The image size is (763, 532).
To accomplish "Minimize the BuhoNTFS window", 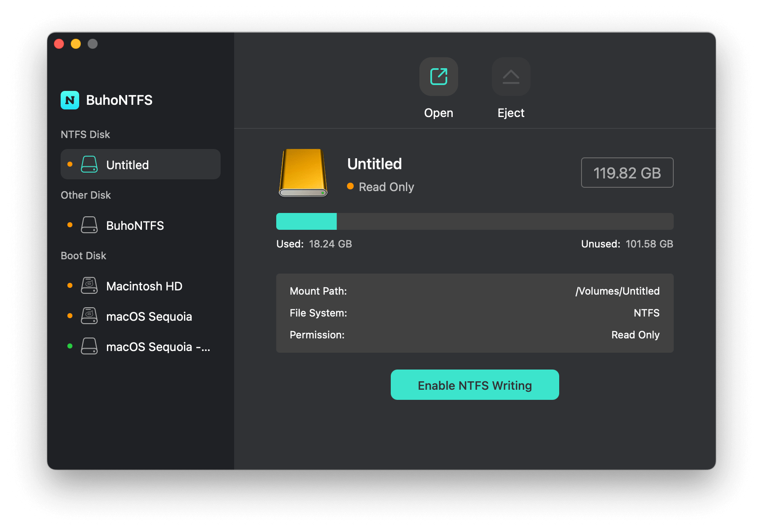I will pyautogui.click(x=76, y=44).
